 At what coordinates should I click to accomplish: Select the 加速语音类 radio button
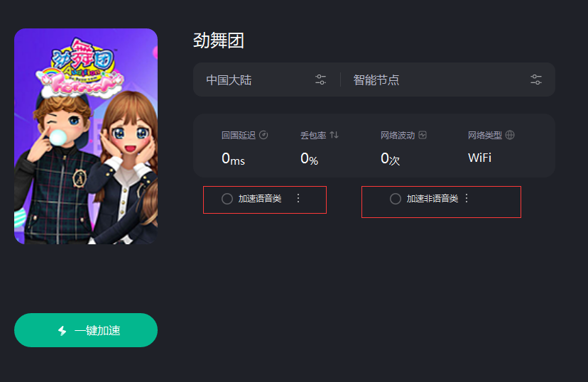point(227,199)
